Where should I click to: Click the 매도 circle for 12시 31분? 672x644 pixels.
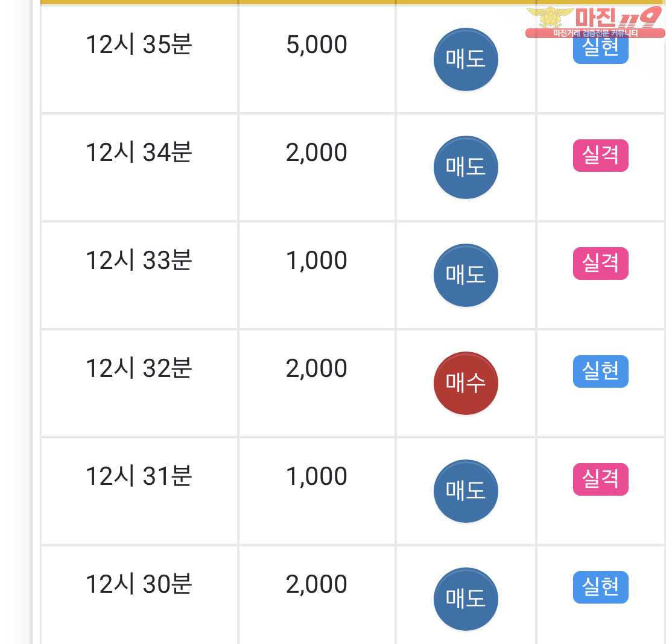[x=466, y=491]
